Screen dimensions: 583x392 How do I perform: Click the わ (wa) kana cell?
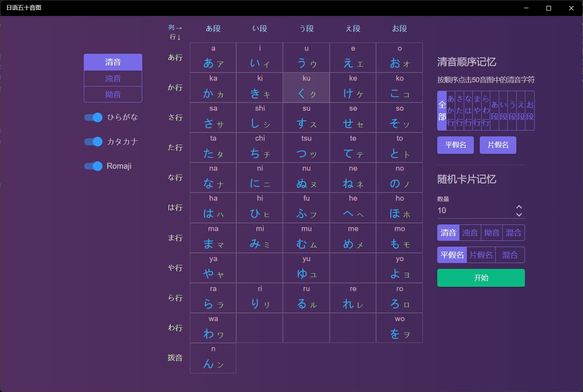213,328
